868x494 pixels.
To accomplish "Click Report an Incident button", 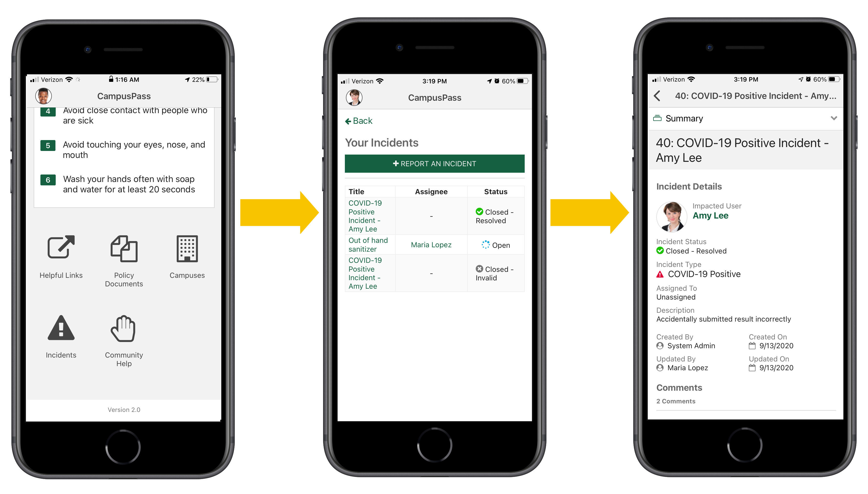I will pyautogui.click(x=434, y=164).
